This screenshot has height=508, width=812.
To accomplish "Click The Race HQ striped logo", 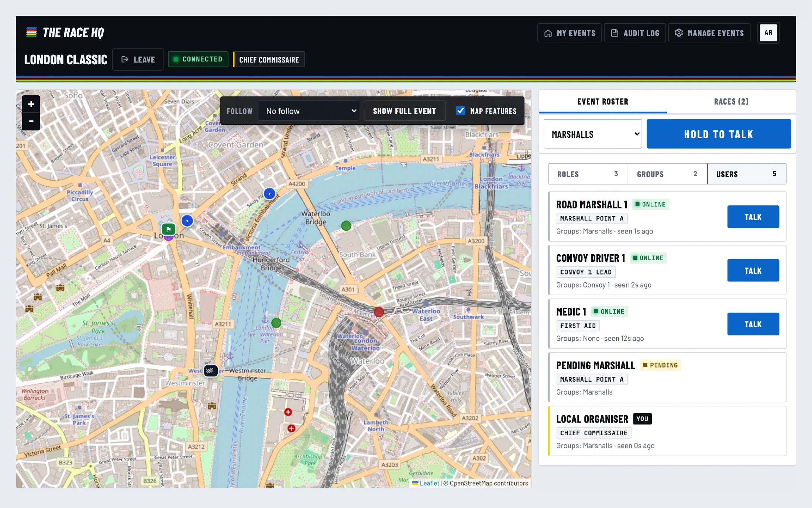I will coord(31,33).
